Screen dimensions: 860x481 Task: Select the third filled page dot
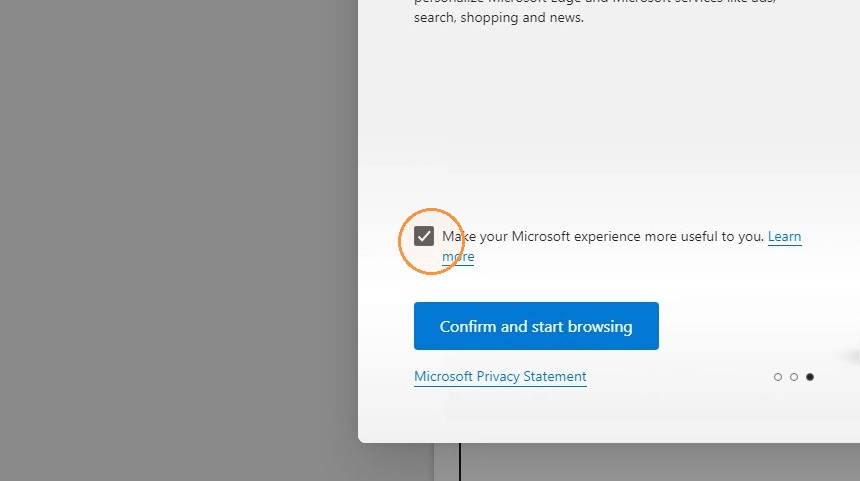(x=810, y=377)
